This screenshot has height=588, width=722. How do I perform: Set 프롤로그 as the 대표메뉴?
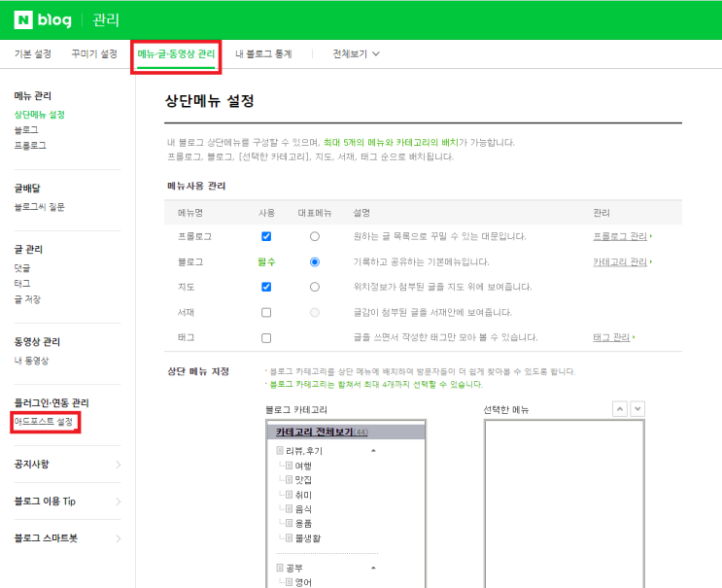coord(315,237)
